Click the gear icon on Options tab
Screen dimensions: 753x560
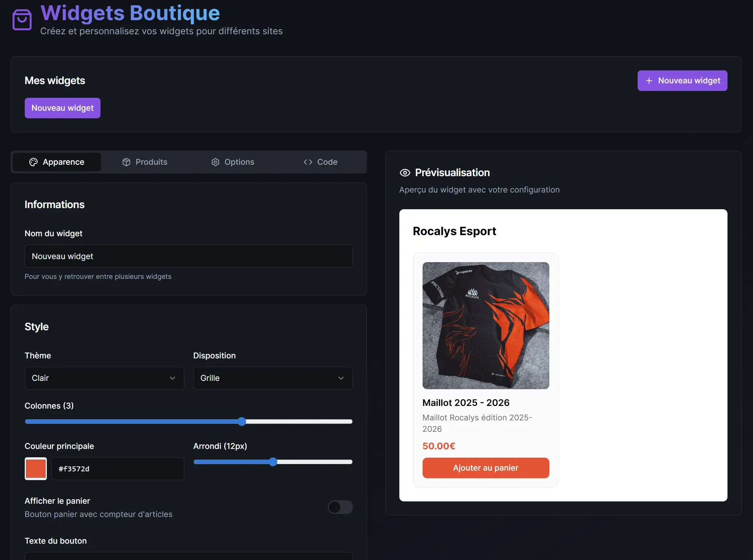click(215, 162)
